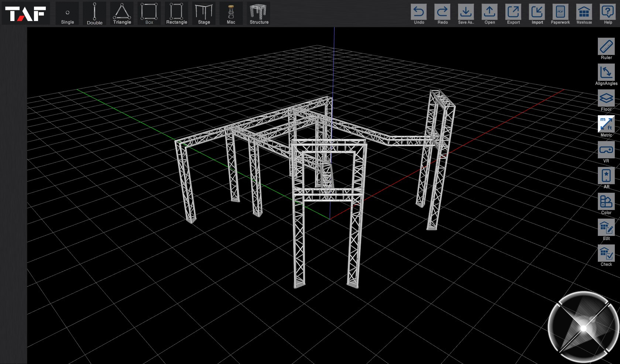Switch units with the Metric toggle

coord(606,126)
